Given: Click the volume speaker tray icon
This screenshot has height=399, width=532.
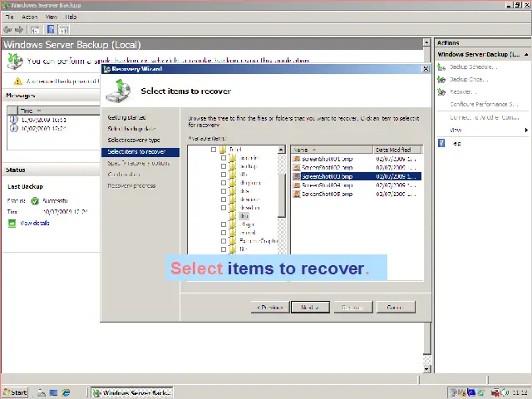Looking at the screenshot, I should (503, 392).
